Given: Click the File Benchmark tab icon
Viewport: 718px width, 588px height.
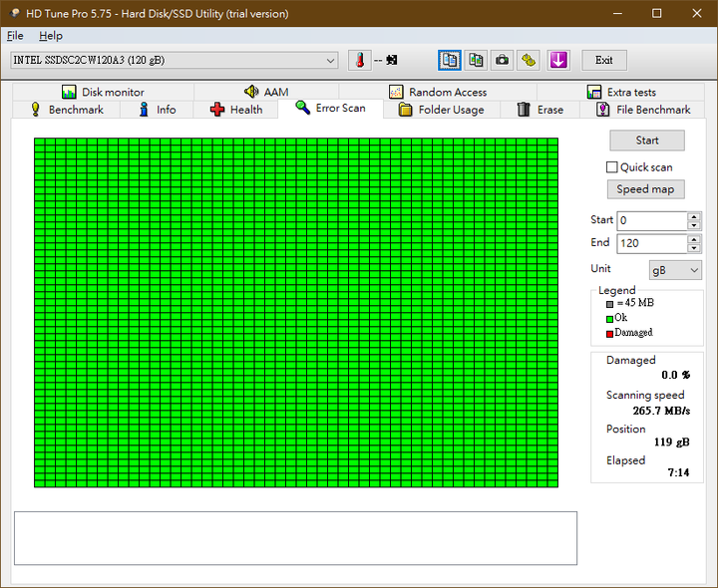Looking at the screenshot, I should [x=603, y=110].
